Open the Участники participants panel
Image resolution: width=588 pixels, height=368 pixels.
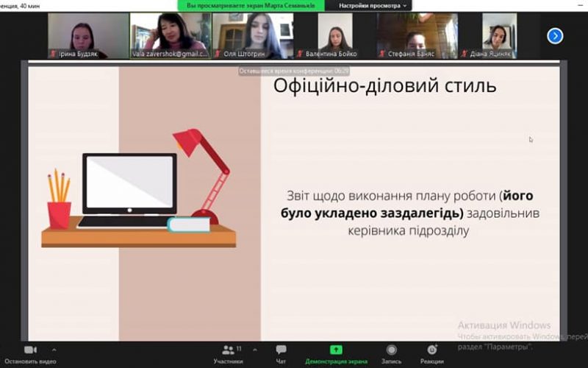pyautogui.click(x=228, y=353)
